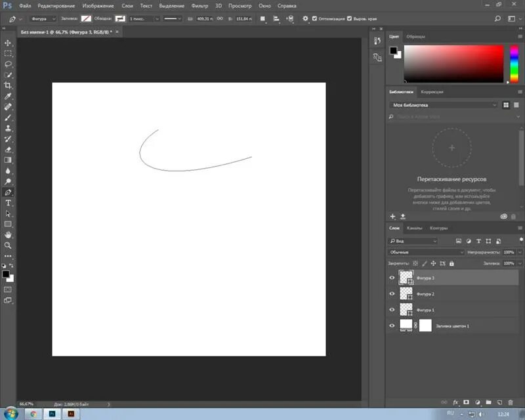Switch to the Коррекция tab

(432, 92)
